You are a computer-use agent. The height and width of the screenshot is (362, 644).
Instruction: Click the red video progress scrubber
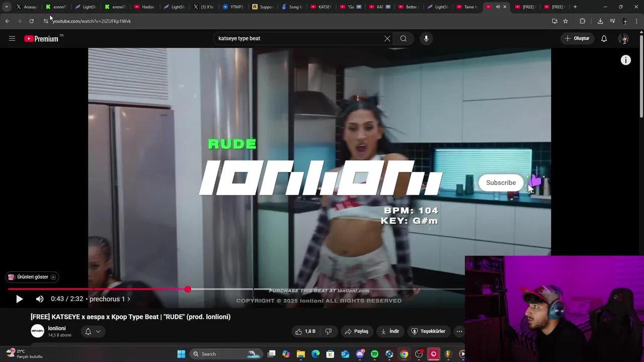click(x=188, y=289)
